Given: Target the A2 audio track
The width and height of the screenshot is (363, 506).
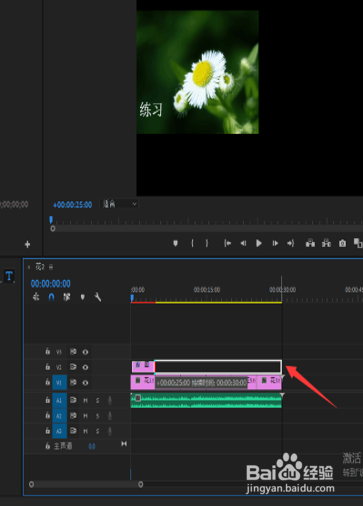Looking at the screenshot, I should [59, 416].
